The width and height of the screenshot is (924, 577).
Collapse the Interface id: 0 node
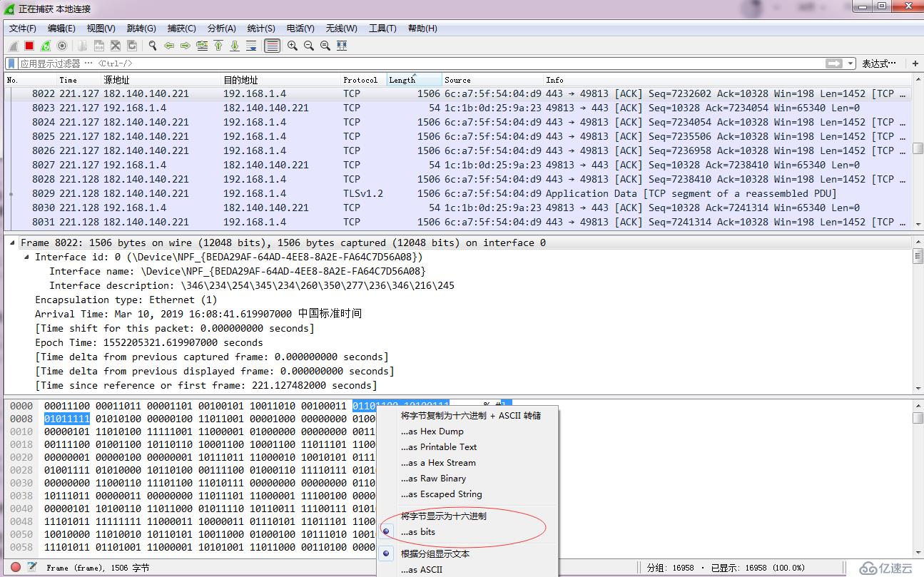point(26,257)
